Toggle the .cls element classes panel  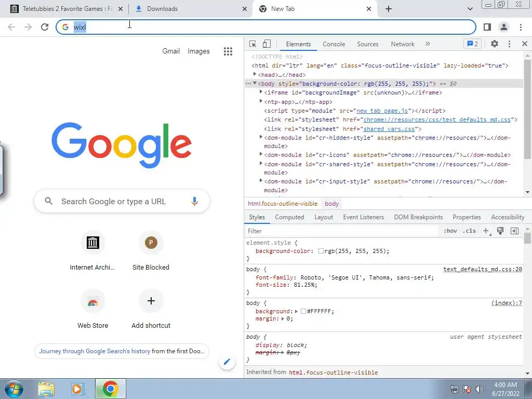tap(469, 231)
